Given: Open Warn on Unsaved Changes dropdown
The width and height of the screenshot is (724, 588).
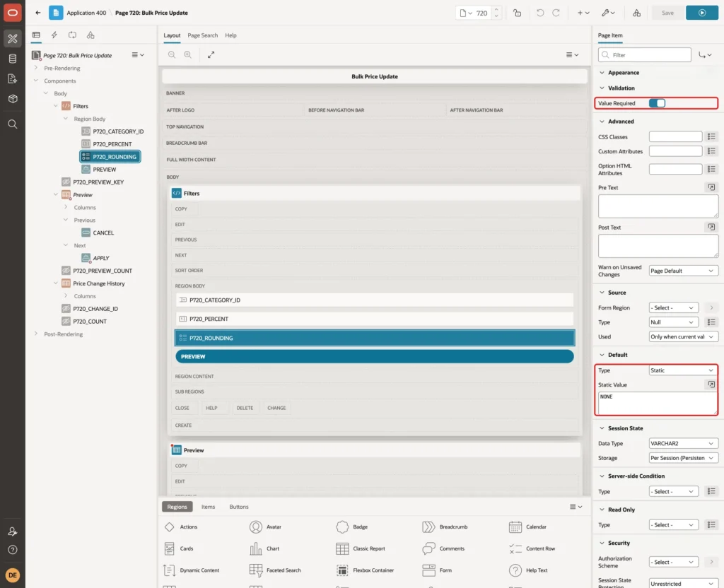Looking at the screenshot, I should 684,271.
